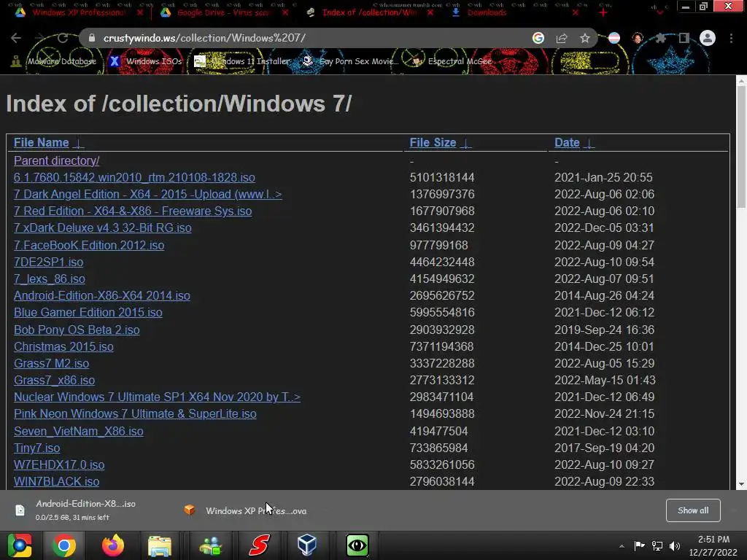Viewport: 747px width, 560px height.
Task: Download 7 xDark Deluxe v4.3 32-Bit RG.iso
Action: (x=102, y=227)
